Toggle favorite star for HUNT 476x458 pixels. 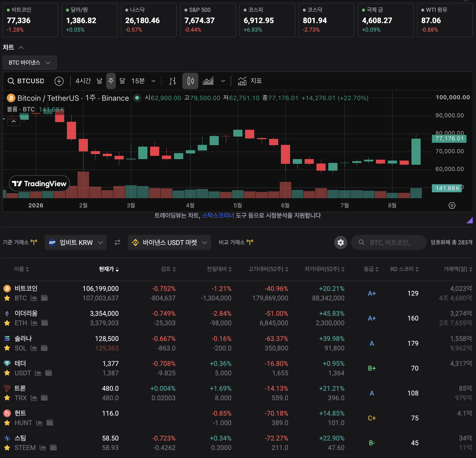[7, 423]
